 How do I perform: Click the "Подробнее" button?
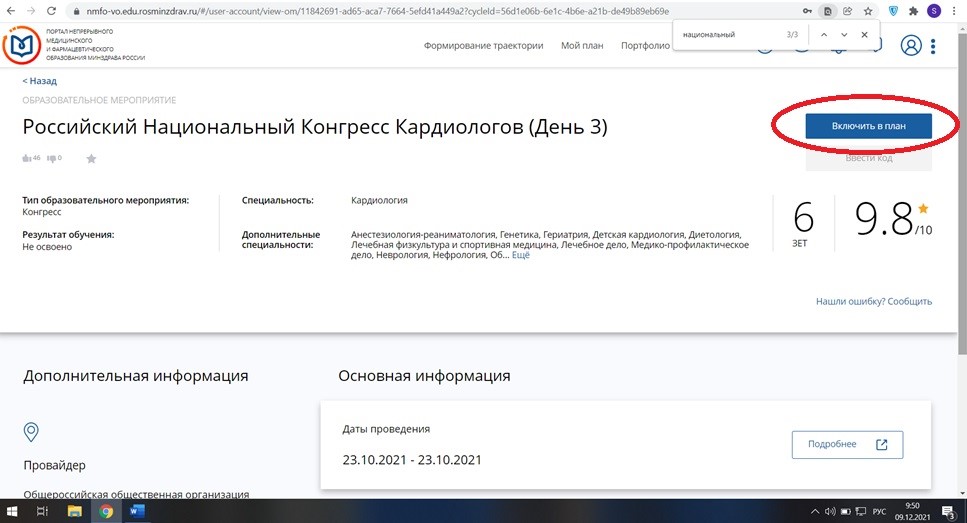tap(846, 445)
